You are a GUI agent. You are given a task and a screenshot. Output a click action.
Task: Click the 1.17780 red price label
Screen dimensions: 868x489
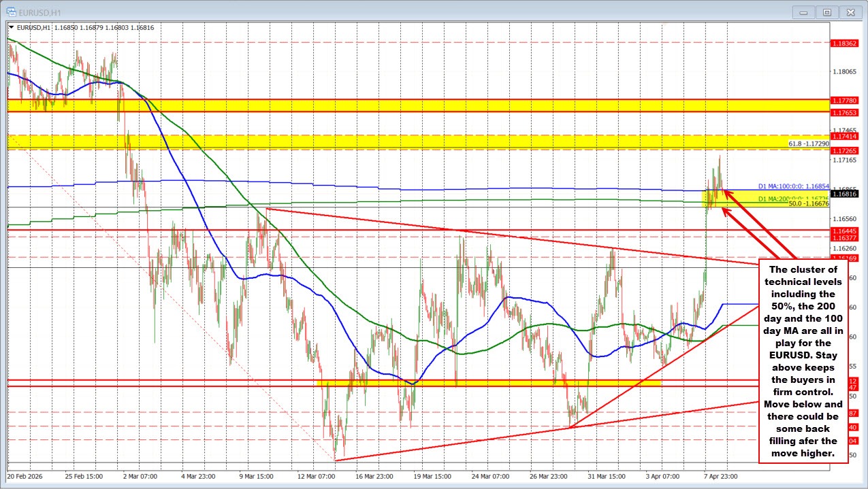(843, 100)
